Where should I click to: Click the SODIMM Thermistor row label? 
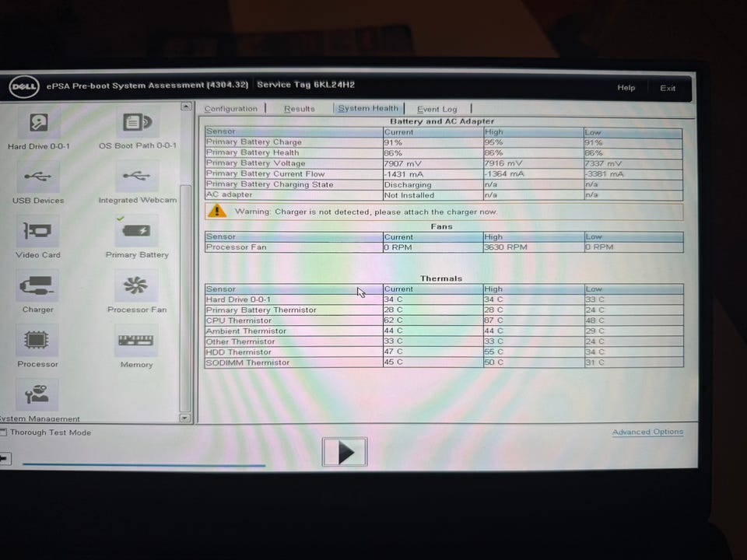click(247, 362)
